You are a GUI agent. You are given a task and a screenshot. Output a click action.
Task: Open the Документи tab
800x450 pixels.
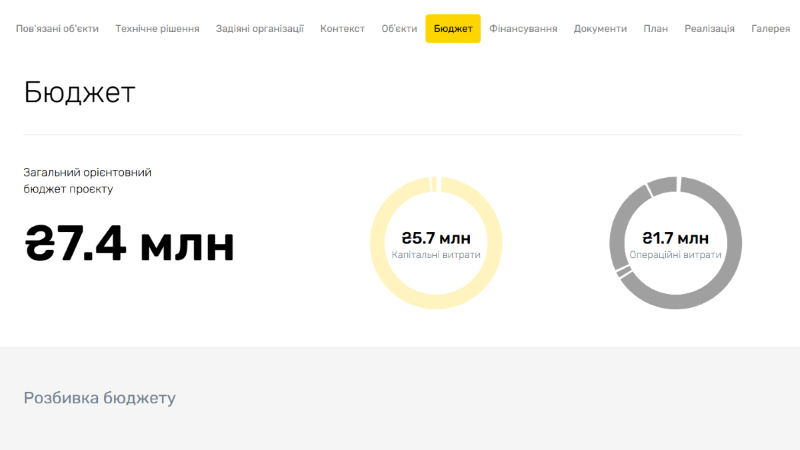[x=600, y=29]
